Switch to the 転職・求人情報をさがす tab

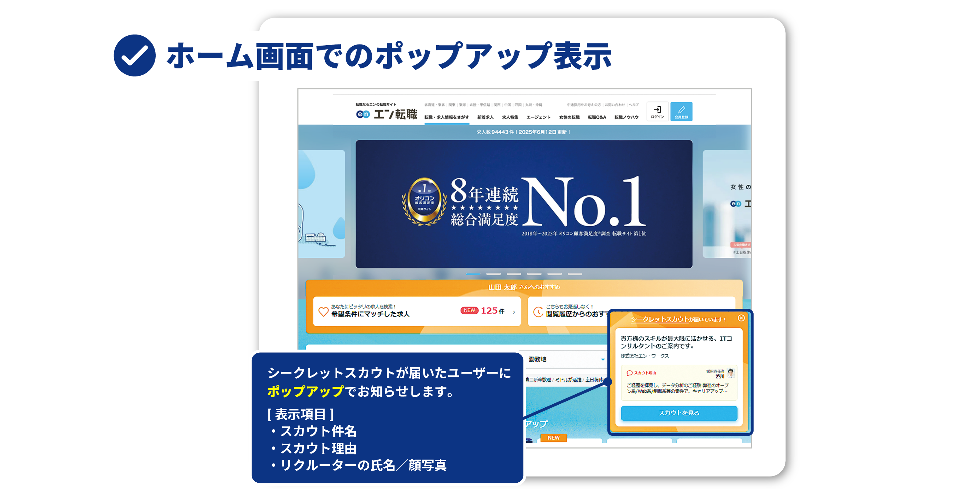click(x=447, y=117)
